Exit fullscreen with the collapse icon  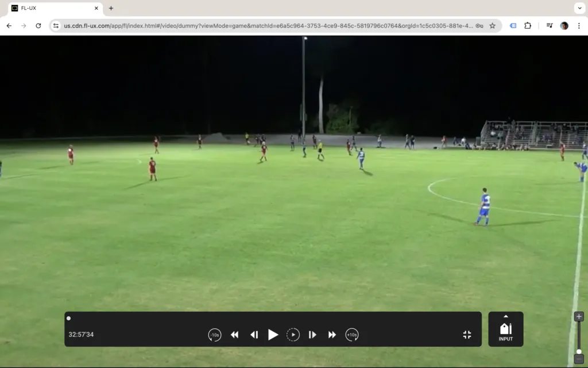467,335
